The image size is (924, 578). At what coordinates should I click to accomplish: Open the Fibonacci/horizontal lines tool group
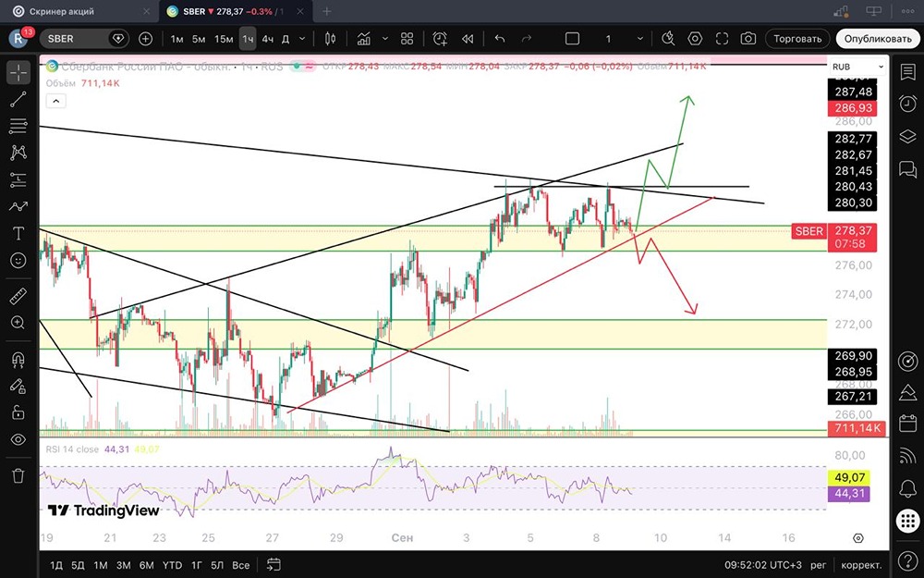click(18, 126)
